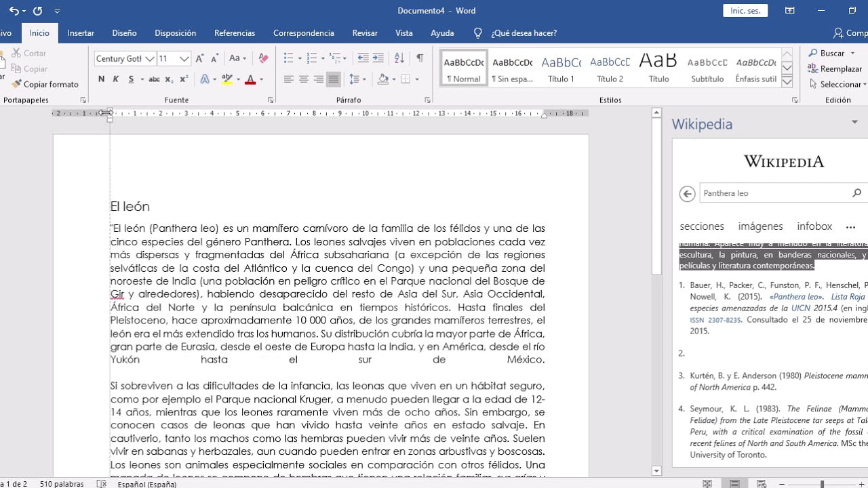Increase font size with the grow font icon
Screen dimensions: 868x488
(x=200, y=59)
